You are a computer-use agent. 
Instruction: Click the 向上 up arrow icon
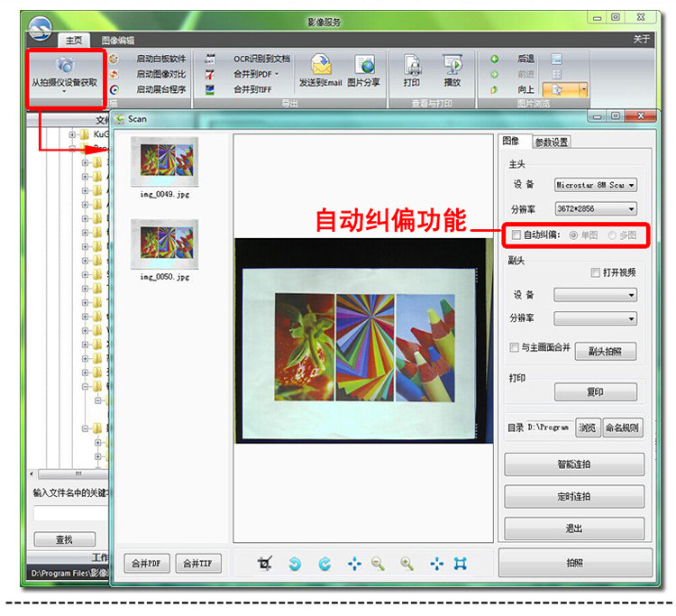click(495, 89)
